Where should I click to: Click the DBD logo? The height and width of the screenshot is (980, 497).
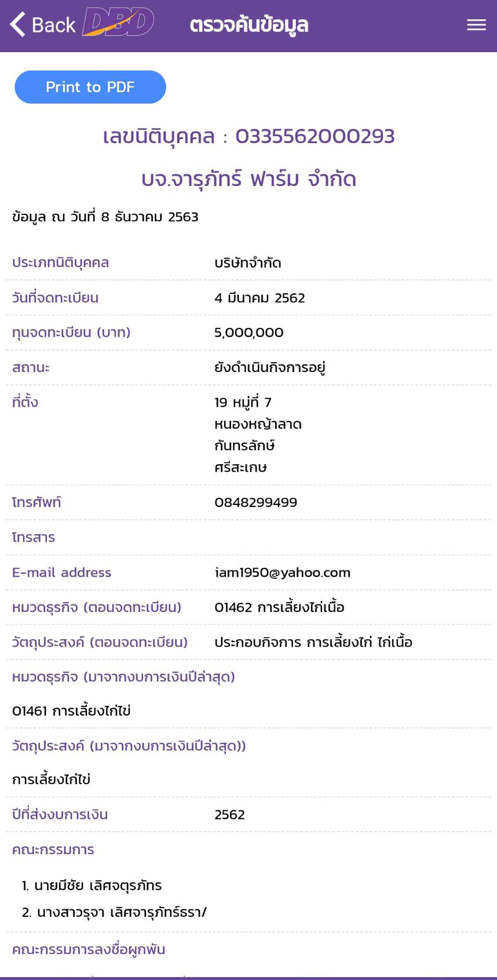118,23
